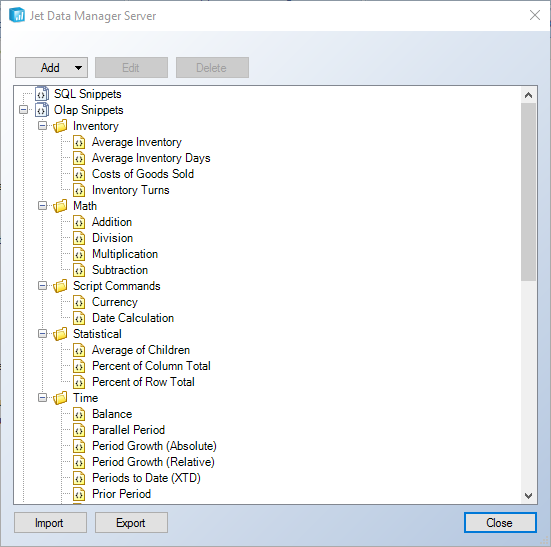Click the Parallel Period snippet icon
This screenshot has width=551, height=547.
(x=79, y=430)
